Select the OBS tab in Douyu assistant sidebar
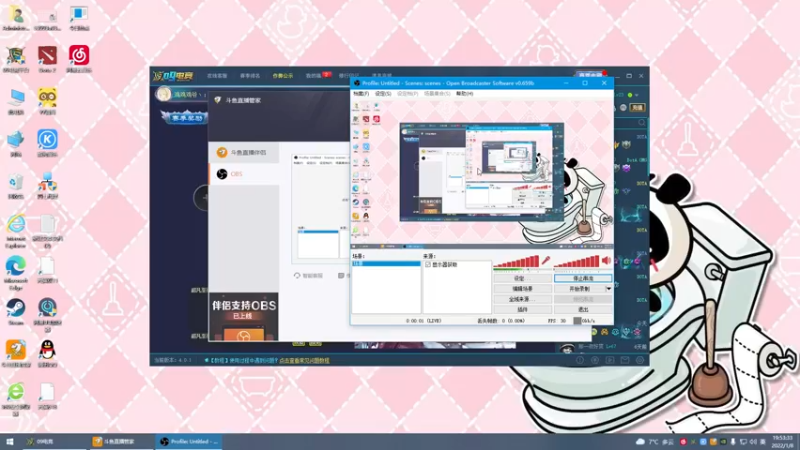Viewport: 800px width, 450px height. 244,174
